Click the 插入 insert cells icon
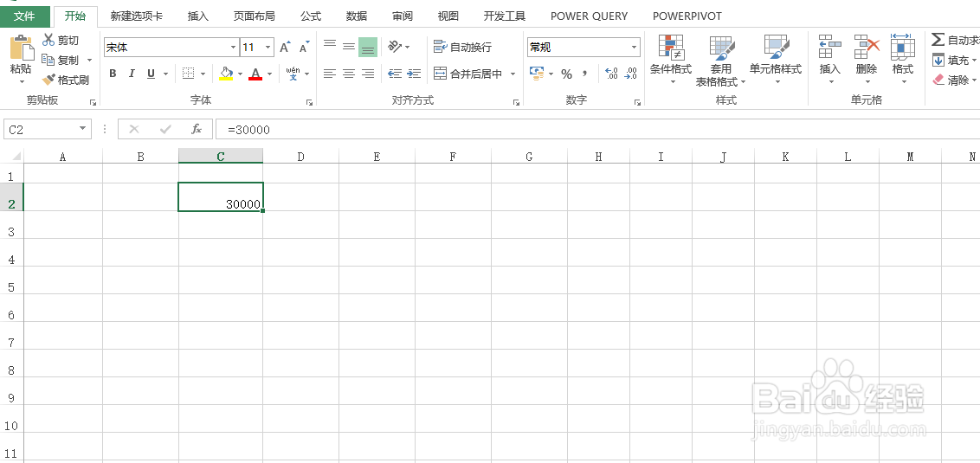The image size is (980, 463). (830, 47)
